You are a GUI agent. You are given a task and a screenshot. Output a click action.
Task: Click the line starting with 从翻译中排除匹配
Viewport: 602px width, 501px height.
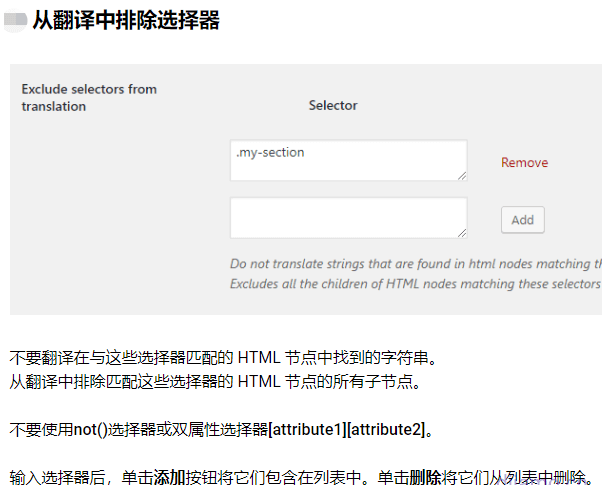pos(215,380)
